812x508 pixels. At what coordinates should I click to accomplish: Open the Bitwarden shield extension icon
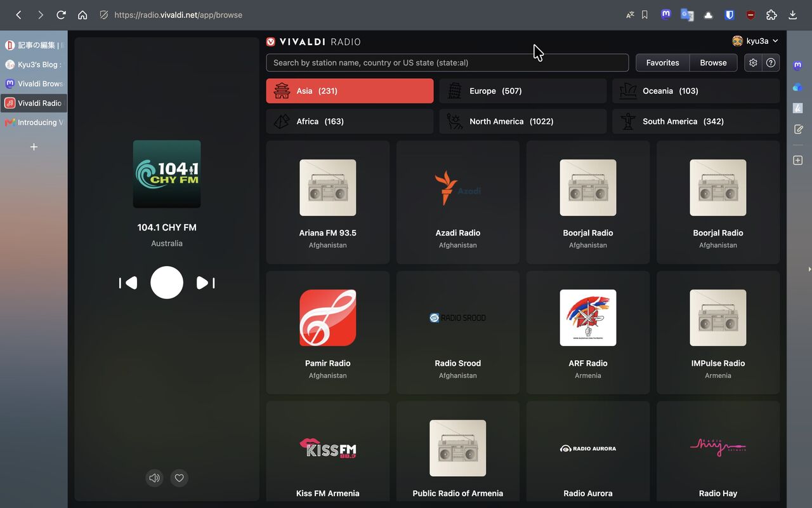pos(730,15)
